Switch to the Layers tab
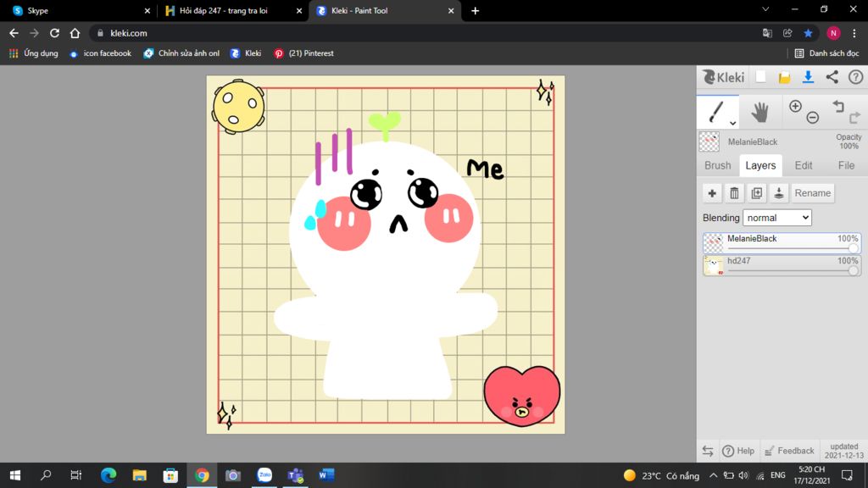Screen dimensions: 868x488 click(760, 165)
